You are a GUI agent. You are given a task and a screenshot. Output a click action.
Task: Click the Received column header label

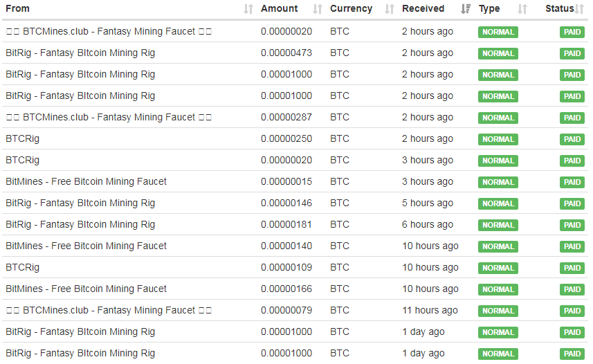[423, 9]
